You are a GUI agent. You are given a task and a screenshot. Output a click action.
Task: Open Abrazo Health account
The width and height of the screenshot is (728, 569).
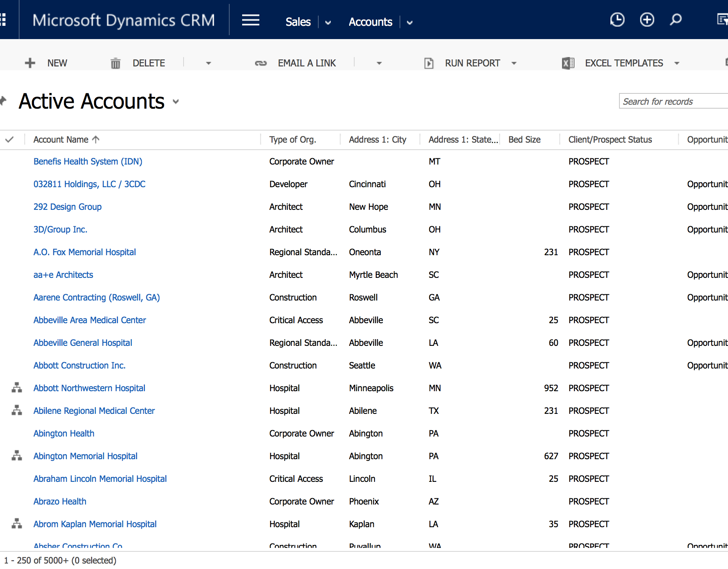[60, 501]
